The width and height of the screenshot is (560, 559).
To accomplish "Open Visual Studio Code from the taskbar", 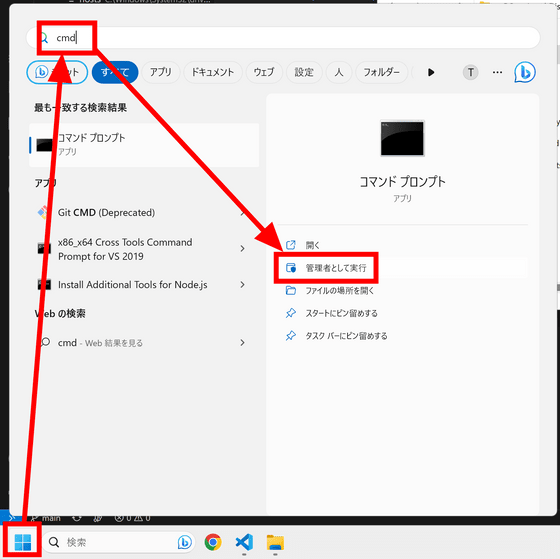I will click(244, 542).
